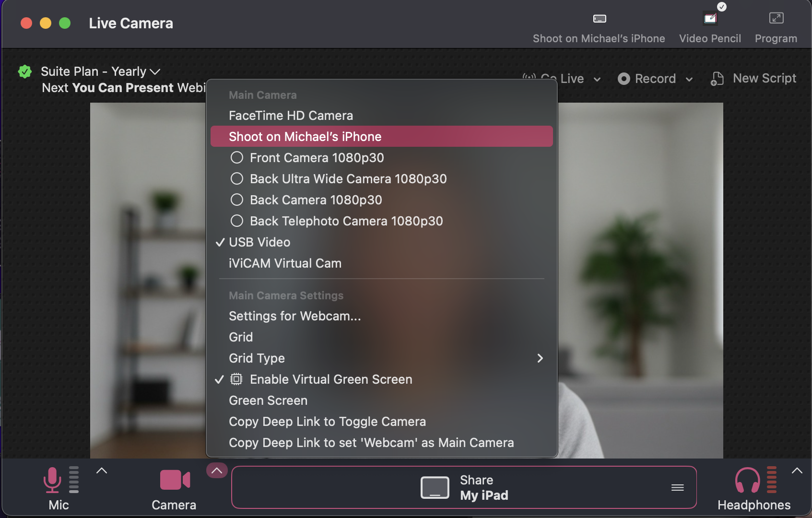812x518 pixels.
Task: Expand the Grid Type submenu
Action: click(382, 358)
